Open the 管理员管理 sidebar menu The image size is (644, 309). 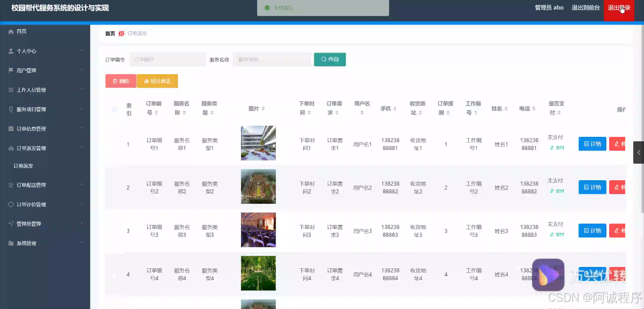coord(45,224)
